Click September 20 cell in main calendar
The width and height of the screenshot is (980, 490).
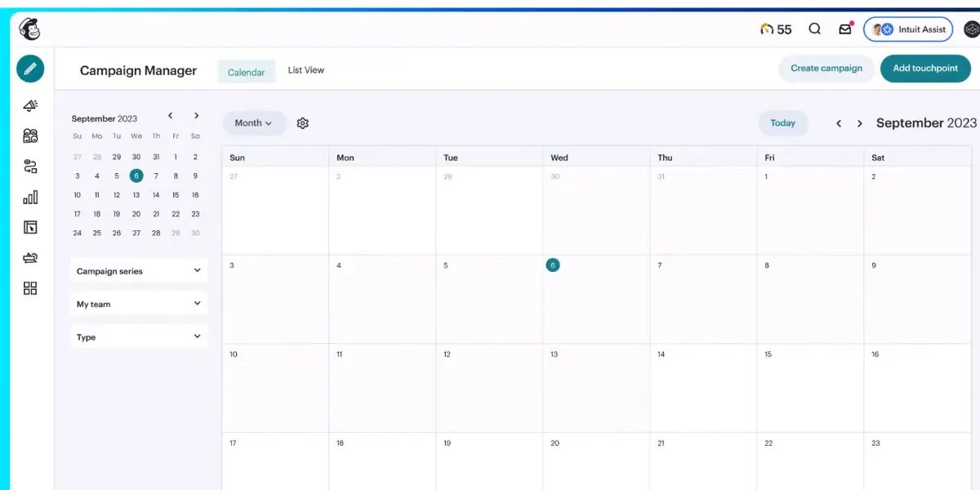click(596, 461)
